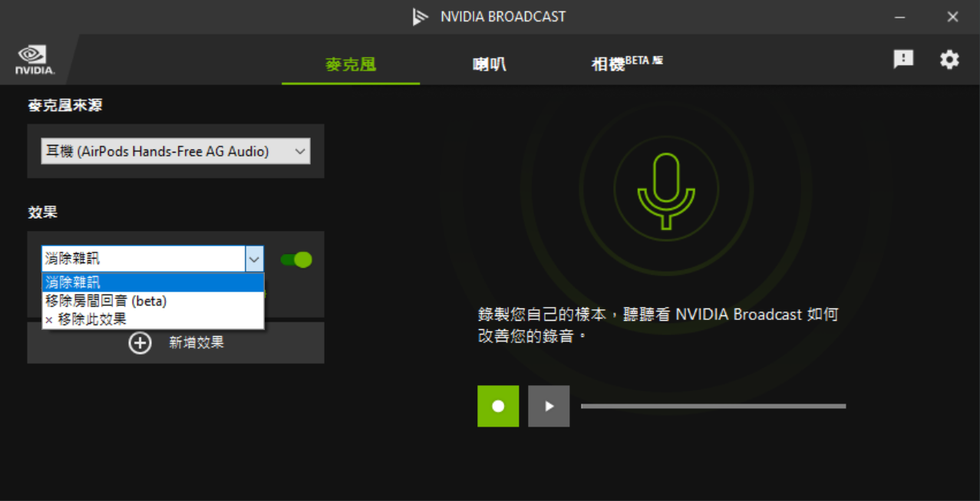Image resolution: width=980 pixels, height=501 pixels.
Task: Play the recorded sample
Action: coord(549,406)
